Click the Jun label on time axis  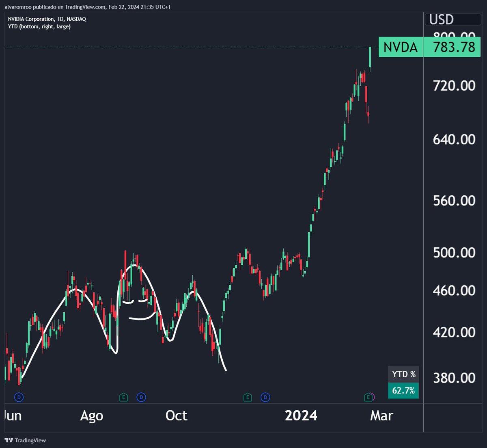(13, 416)
